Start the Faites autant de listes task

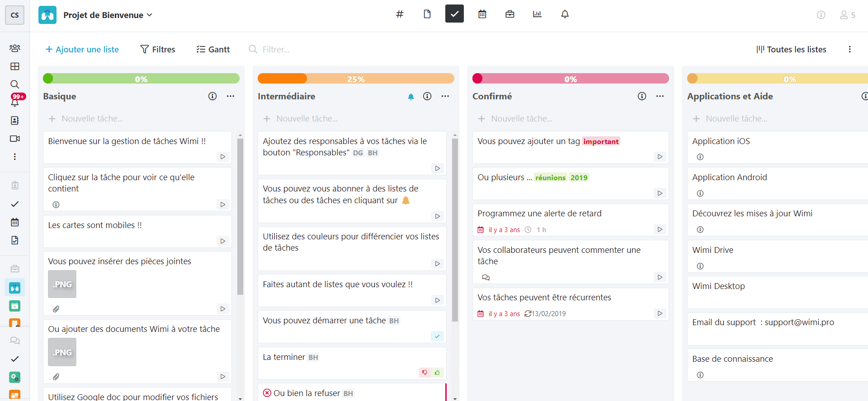coord(438,300)
